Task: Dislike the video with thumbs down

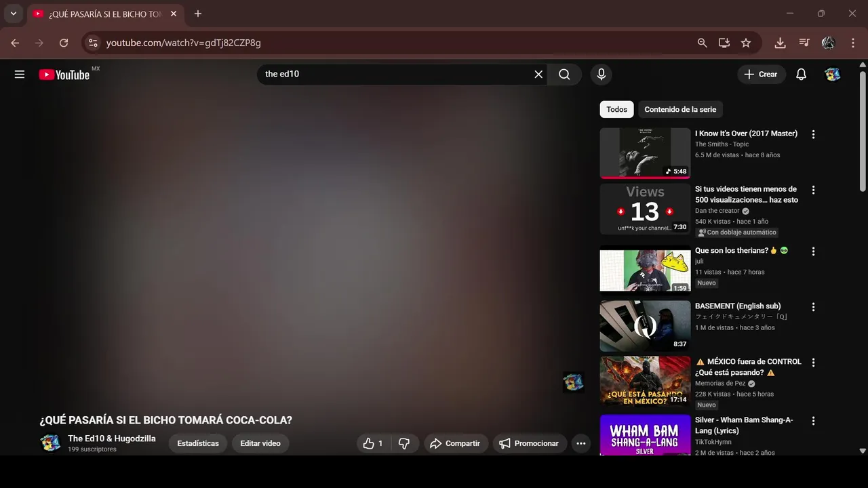Action: click(x=404, y=443)
